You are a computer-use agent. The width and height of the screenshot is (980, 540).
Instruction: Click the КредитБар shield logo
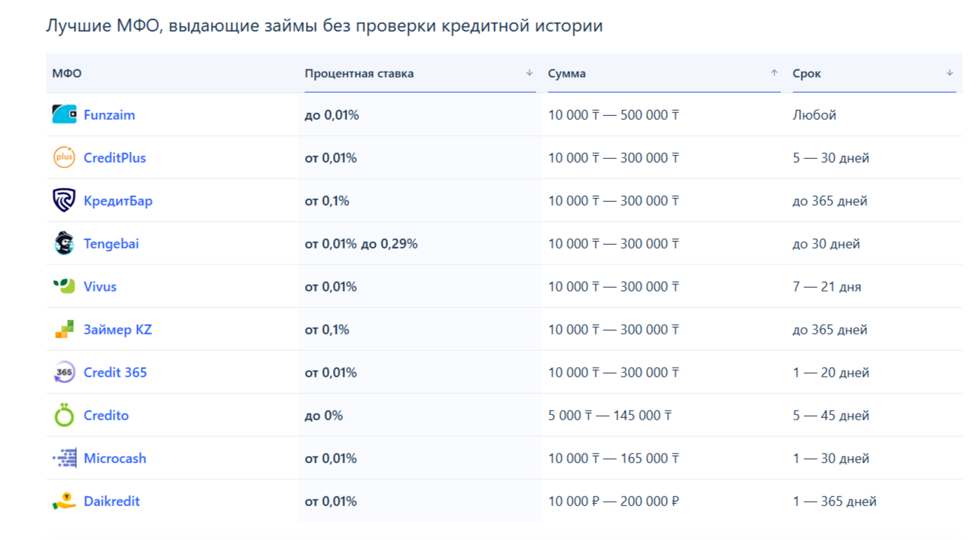[x=64, y=201]
